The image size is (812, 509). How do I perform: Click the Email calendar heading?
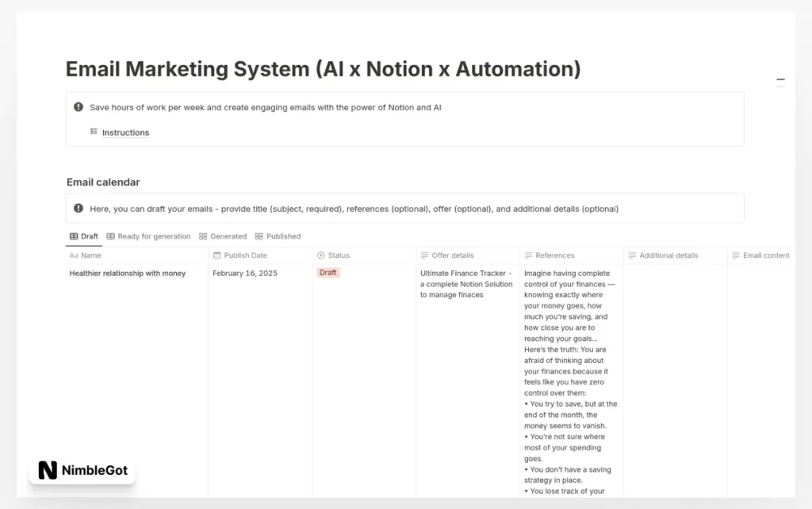[103, 182]
